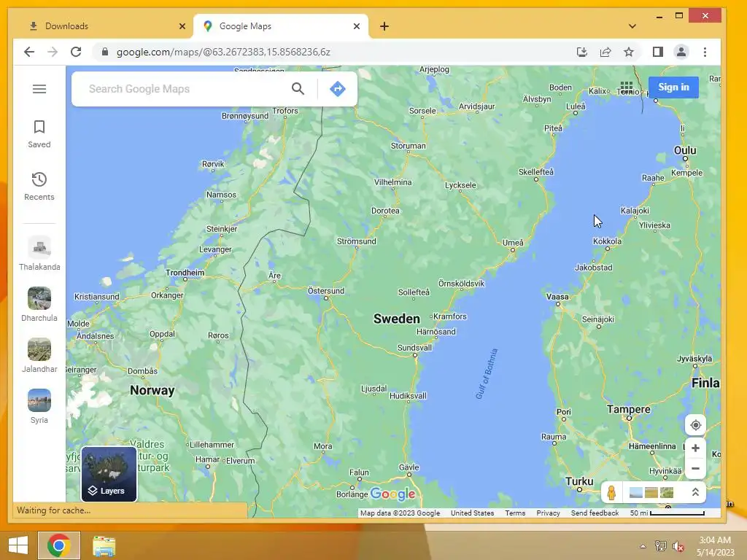The width and height of the screenshot is (747, 560).
Task: Zoom in with the plus button
Action: click(x=695, y=448)
